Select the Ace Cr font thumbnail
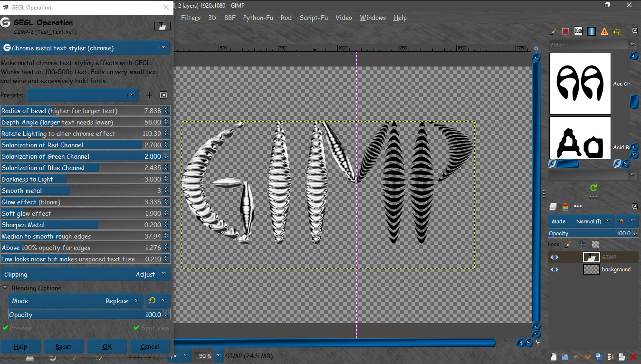Image resolution: width=641 pixels, height=364 pixels. click(x=580, y=84)
